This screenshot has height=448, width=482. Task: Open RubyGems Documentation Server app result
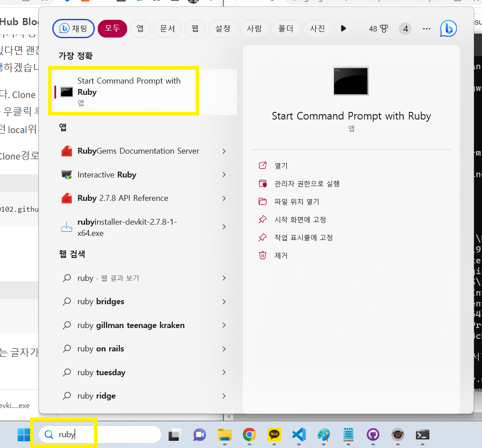pos(138,151)
